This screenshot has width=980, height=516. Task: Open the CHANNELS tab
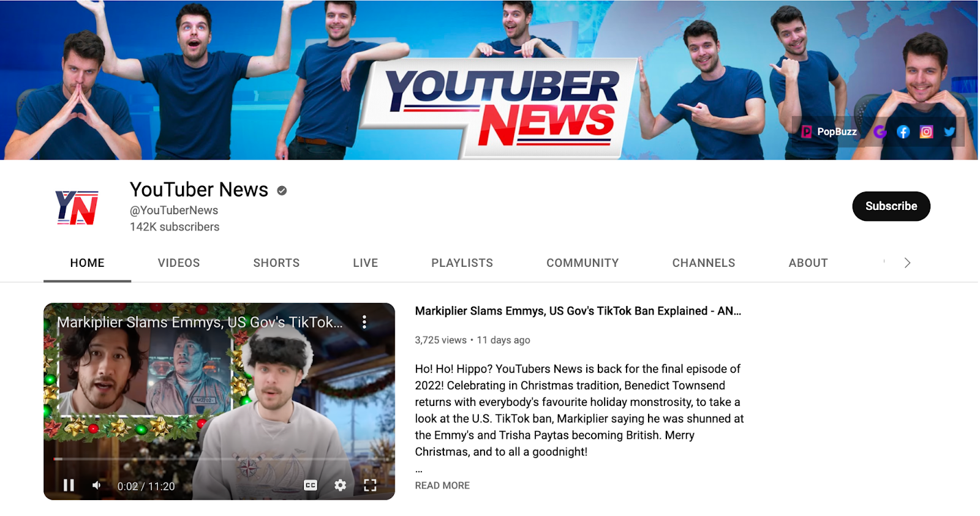tap(704, 263)
